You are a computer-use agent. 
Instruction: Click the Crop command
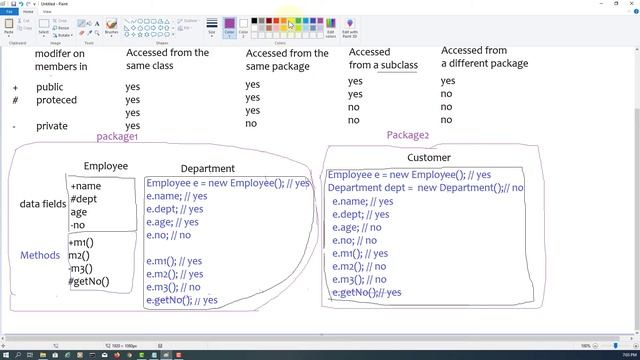[60, 20]
